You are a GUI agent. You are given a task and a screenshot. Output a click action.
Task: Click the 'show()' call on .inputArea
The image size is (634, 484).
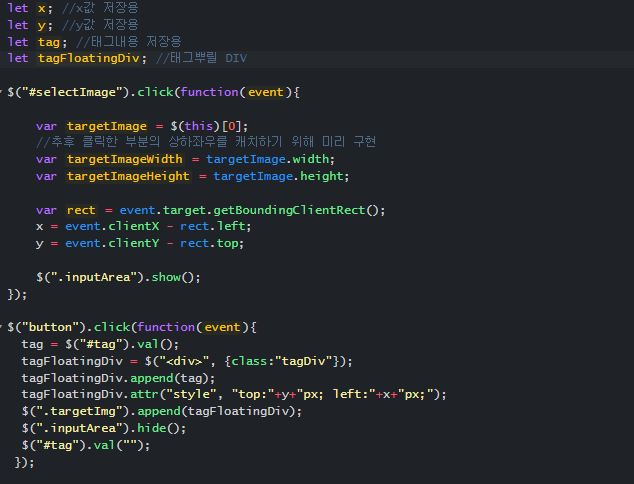173,277
